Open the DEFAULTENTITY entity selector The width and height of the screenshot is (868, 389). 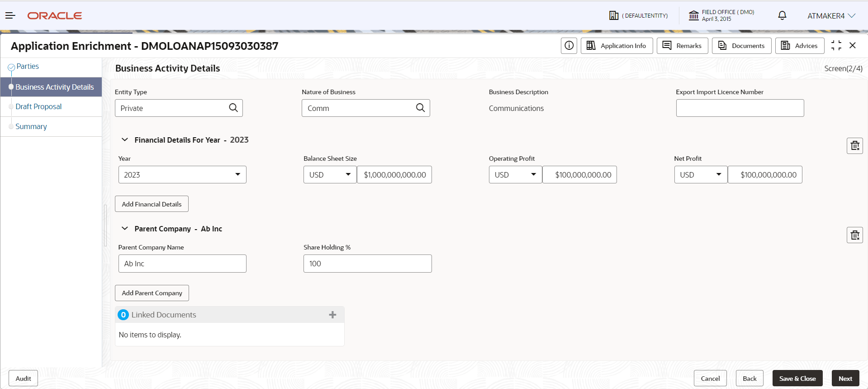coord(638,16)
